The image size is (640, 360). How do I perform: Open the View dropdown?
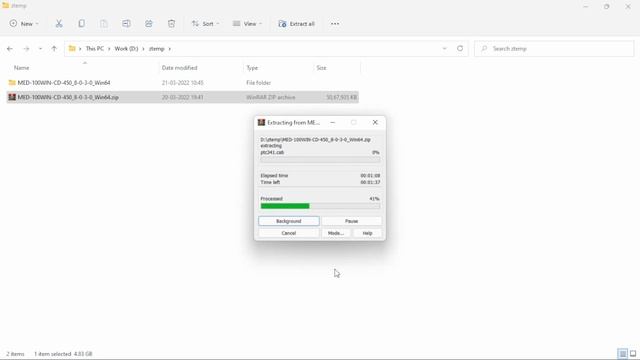(247, 24)
